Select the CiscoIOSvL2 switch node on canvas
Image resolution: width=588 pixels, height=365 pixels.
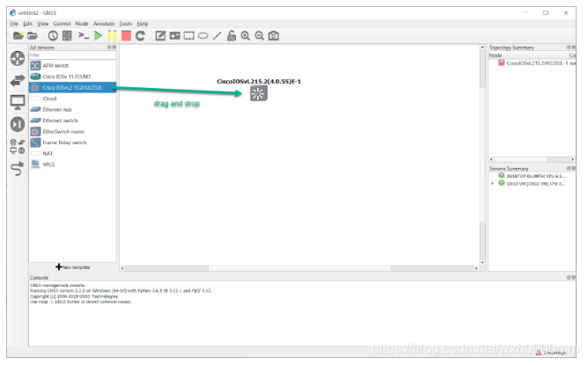tap(259, 93)
